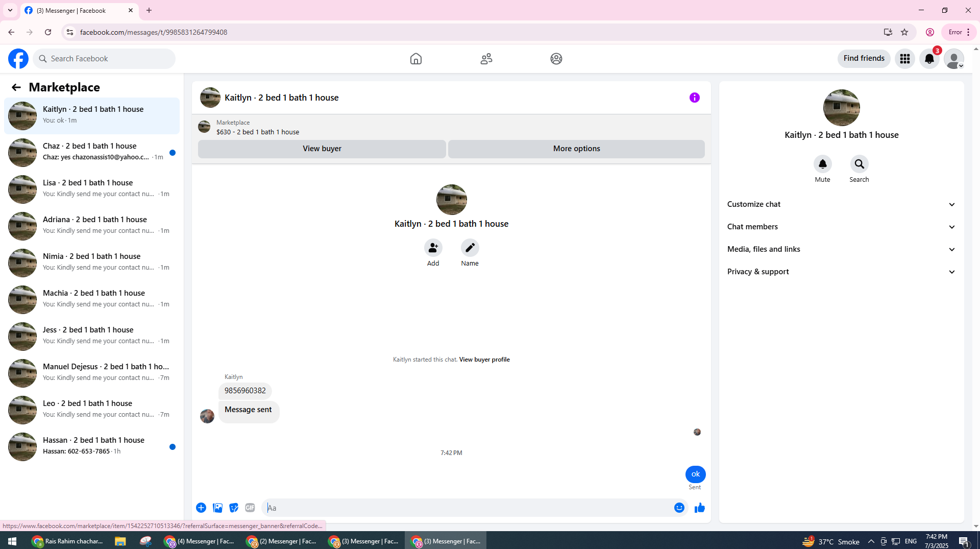Open File Explorer from taskbar
This screenshot has height=549, width=980.
point(120,541)
